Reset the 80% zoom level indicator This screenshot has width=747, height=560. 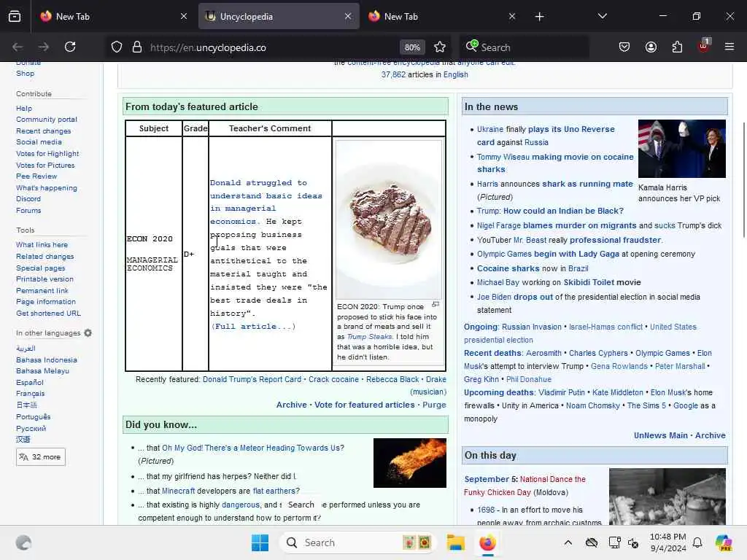412,47
